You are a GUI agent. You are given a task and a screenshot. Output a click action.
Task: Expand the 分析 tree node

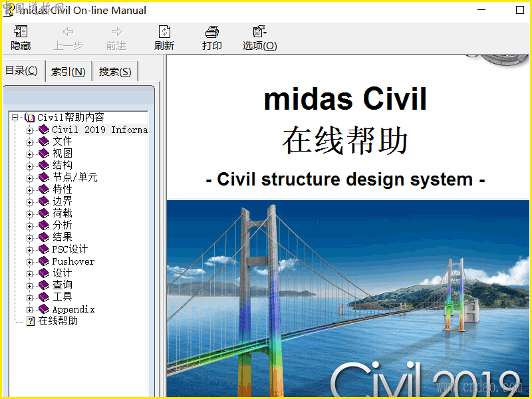click(29, 226)
